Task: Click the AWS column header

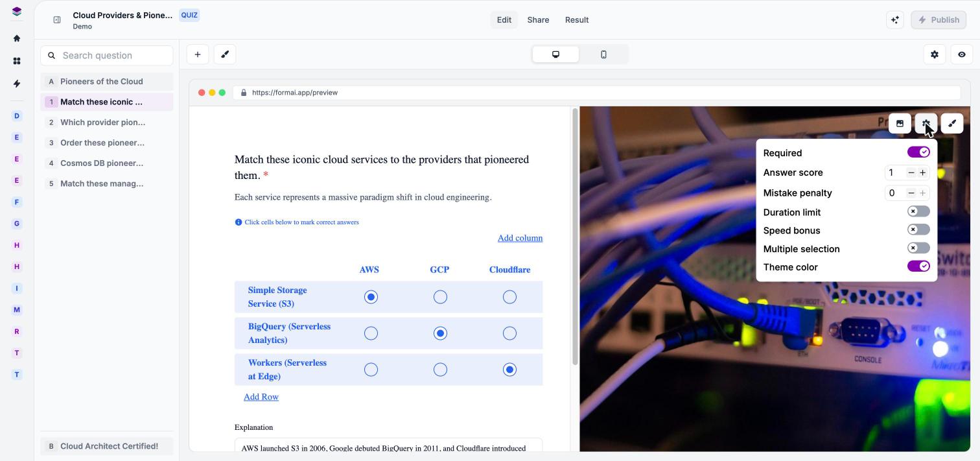Action: pos(369,270)
